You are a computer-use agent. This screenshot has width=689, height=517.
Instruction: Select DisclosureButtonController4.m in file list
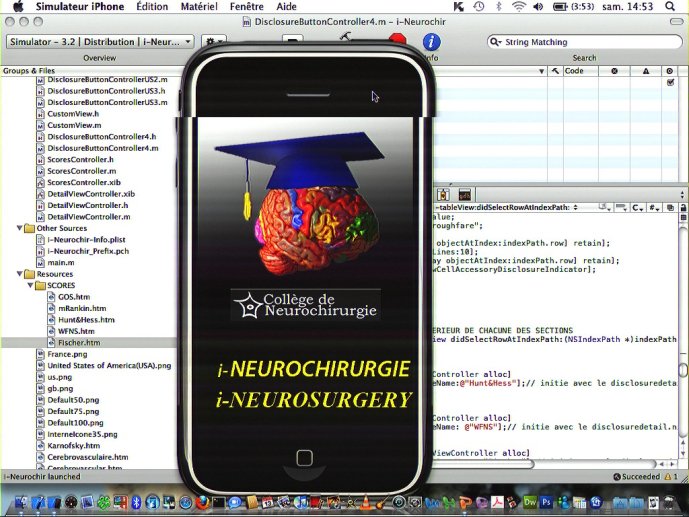pyautogui.click(x=102, y=148)
